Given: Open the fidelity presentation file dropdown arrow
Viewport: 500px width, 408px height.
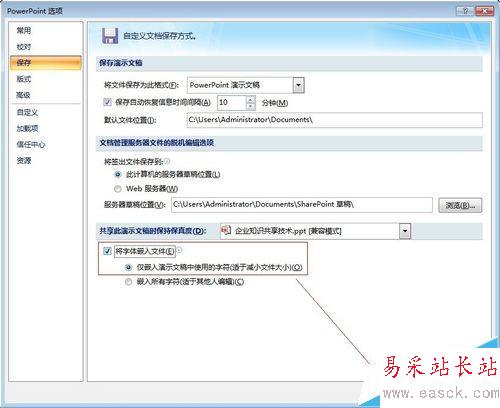Looking at the screenshot, I should coord(405,231).
